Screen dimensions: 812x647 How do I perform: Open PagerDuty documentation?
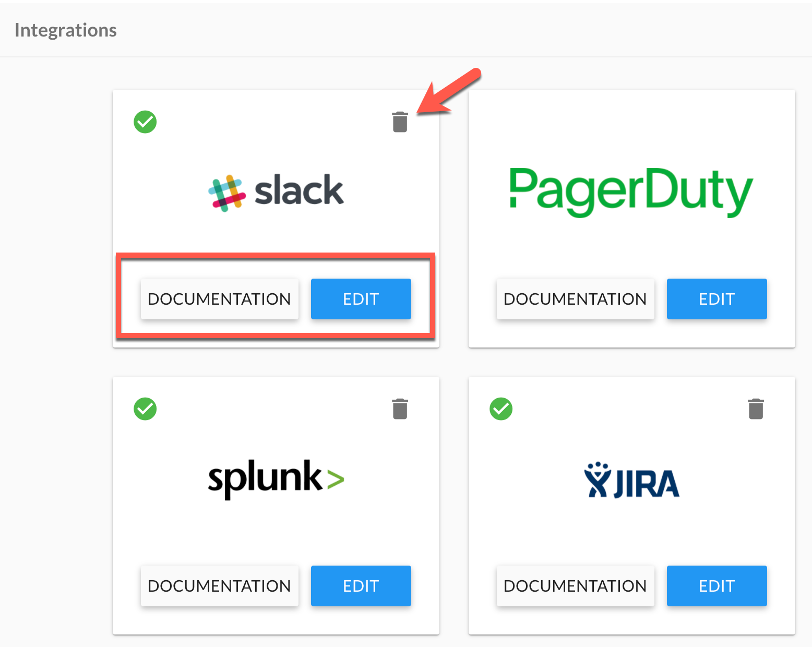[576, 299]
